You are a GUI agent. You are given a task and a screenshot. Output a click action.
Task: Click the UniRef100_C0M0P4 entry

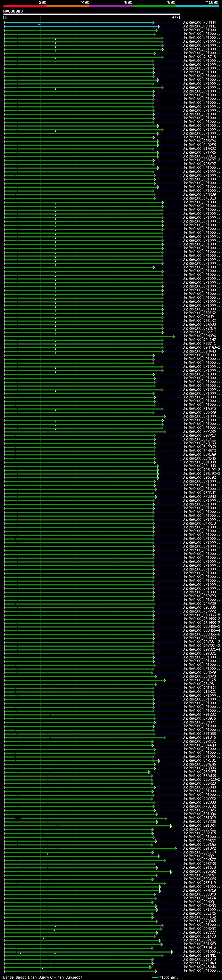[x=199, y=336]
